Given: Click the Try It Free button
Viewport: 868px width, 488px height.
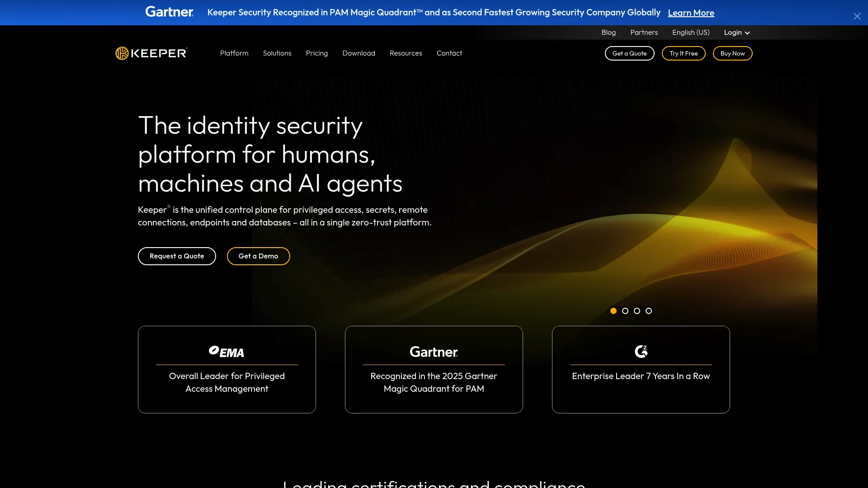Looking at the screenshot, I should 684,53.
